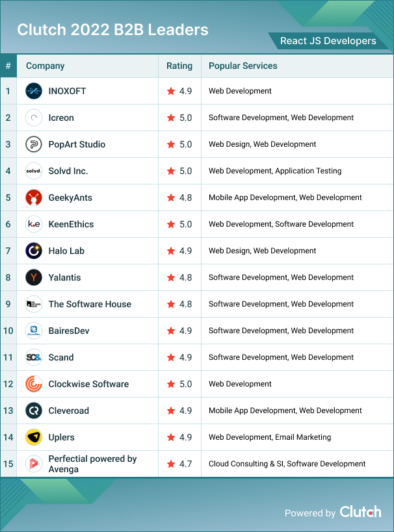Click the Solvd Inc. logo

(34, 171)
